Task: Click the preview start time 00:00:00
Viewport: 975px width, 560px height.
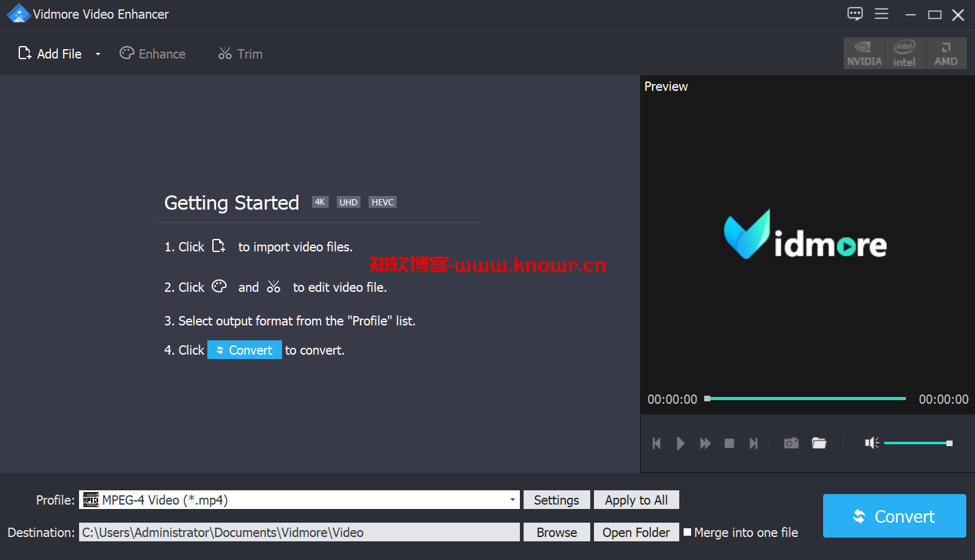Action: pyautogui.click(x=672, y=399)
